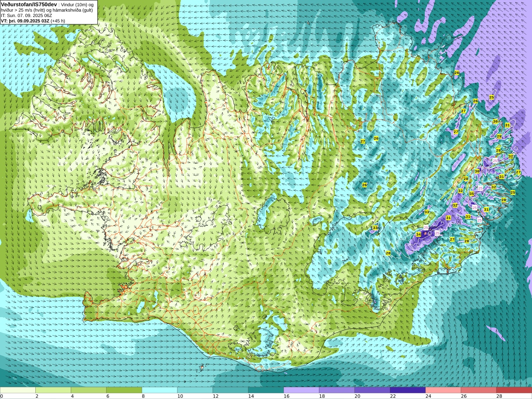
Task: Select the light lime 2–4 m/s legend swatch
Action: (53, 390)
